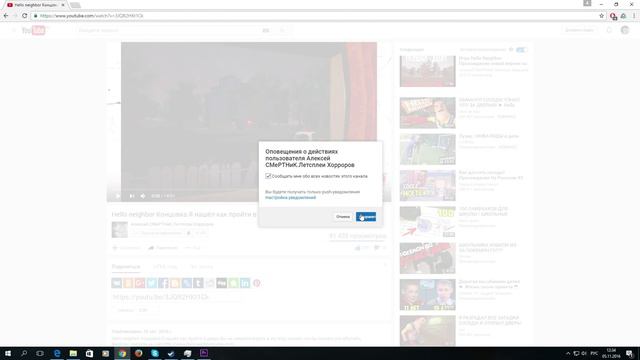Confirm with the blue dialog button
Screen dimensions: 640x360
(x=366, y=217)
